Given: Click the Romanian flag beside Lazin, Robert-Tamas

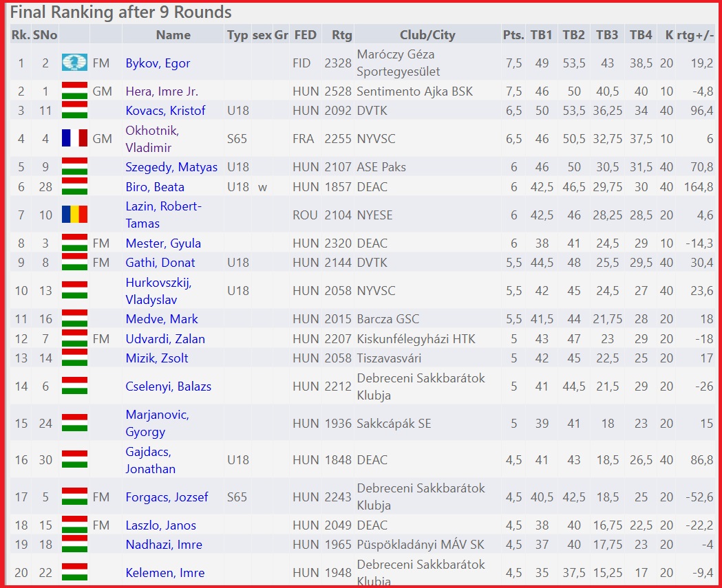Looking at the screenshot, I should pos(74,215).
